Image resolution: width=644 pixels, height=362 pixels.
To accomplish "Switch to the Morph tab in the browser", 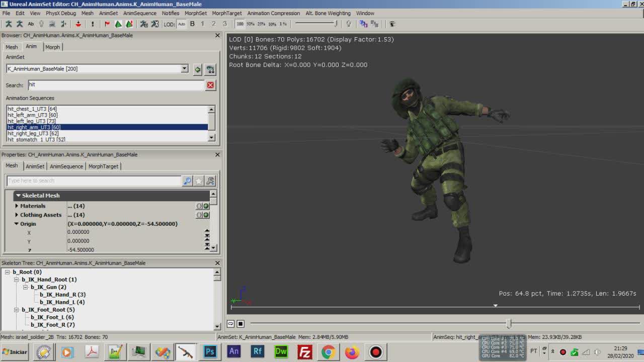I will pyautogui.click(x=53, y=47).
